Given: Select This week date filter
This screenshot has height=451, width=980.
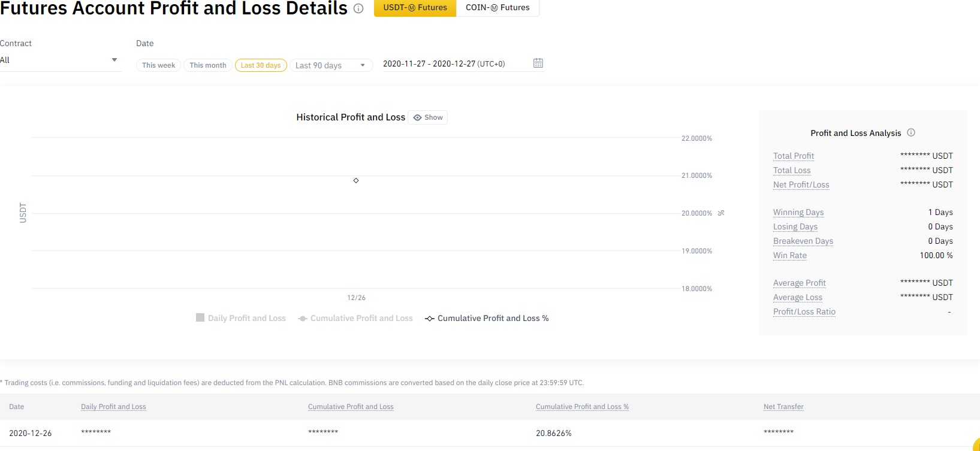Looking at the screenshot, I should [x=159, y=65].
